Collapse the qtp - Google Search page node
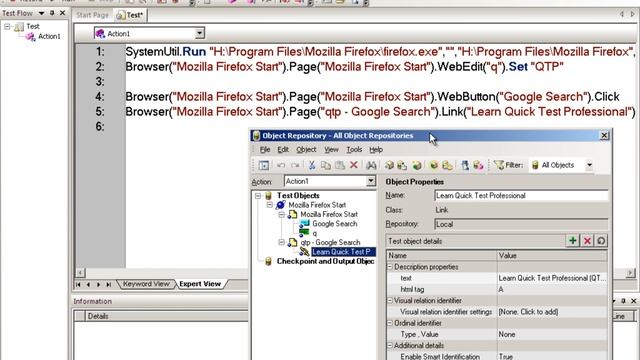The image size is (640, 360). pyautogui.click(x=282, y=242)
